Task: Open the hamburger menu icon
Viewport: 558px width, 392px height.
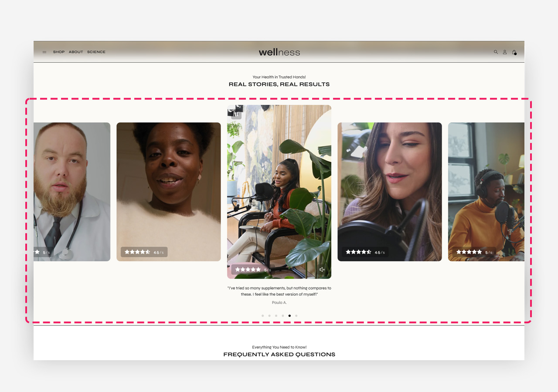Action: click(x=44, y=52)
